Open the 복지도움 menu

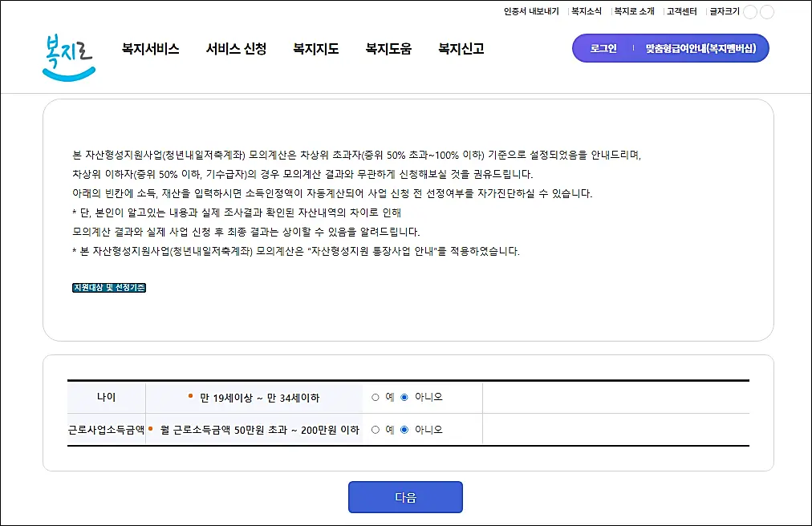388,48
